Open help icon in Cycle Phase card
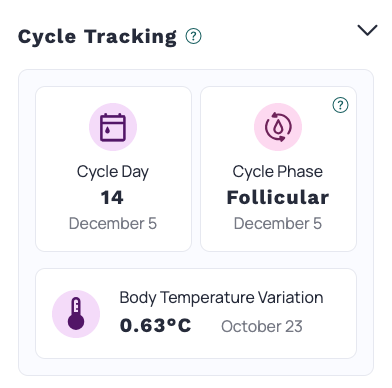392x388 pixels. pos(340,105)
